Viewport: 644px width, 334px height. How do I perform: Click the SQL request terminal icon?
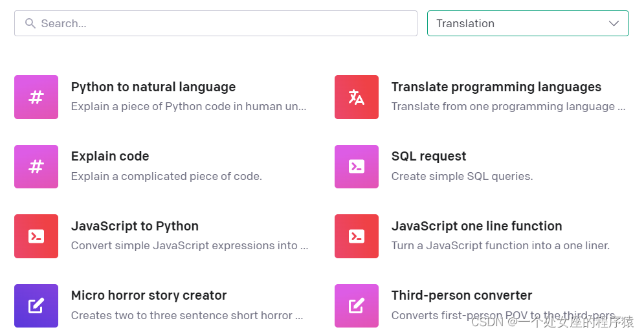[x=357, y=166]
